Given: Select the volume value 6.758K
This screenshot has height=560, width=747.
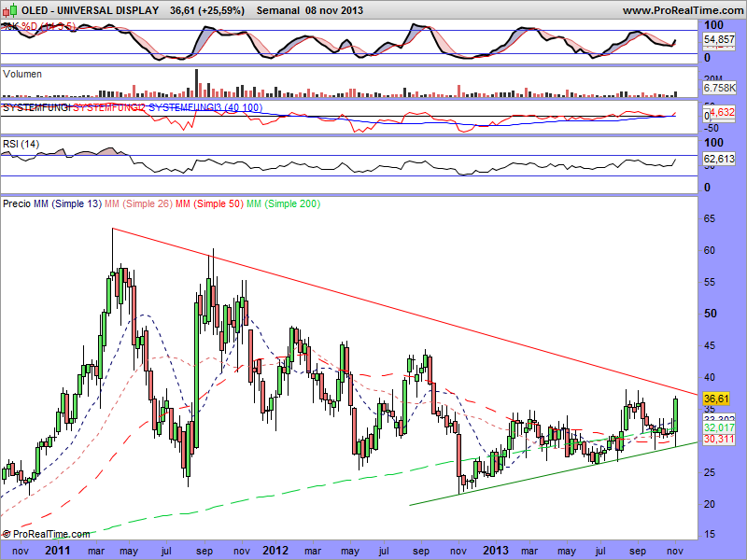Looking at the screenshot, I should (719, 88).
